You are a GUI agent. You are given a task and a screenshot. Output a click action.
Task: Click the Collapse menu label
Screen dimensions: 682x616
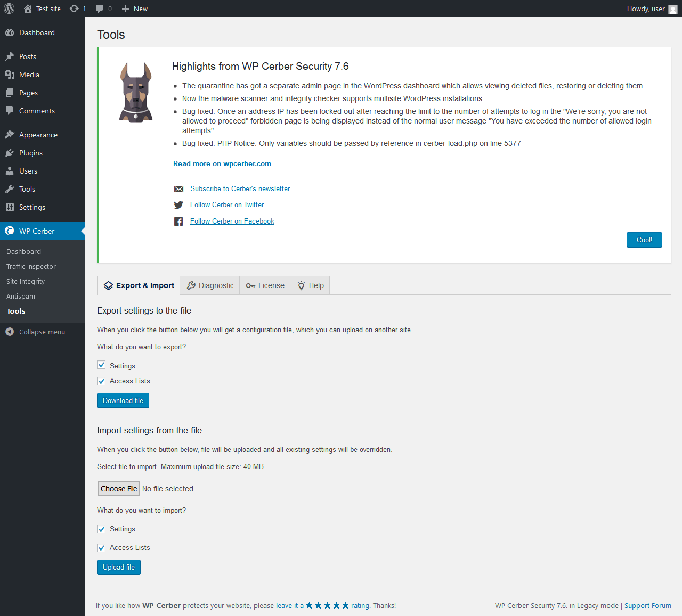(42, 332)
